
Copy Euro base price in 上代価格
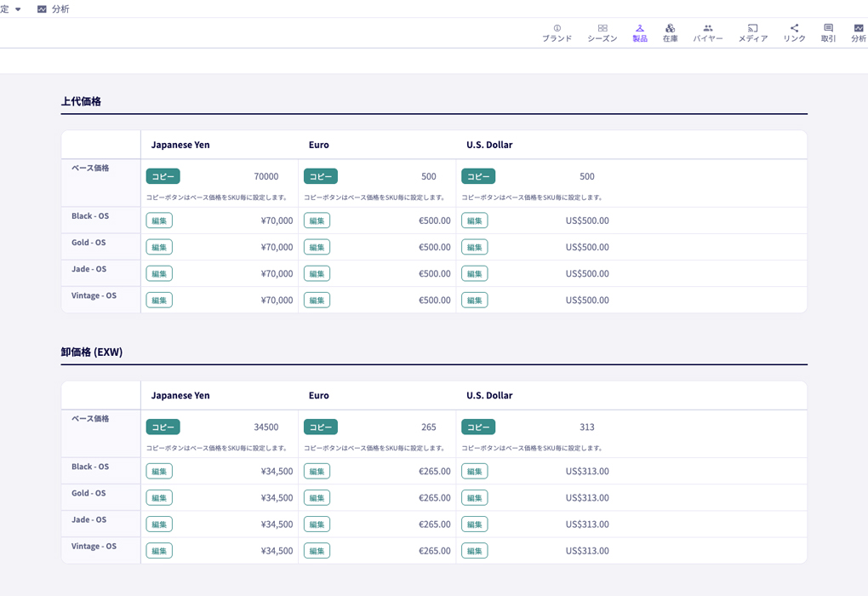[321, 176]
